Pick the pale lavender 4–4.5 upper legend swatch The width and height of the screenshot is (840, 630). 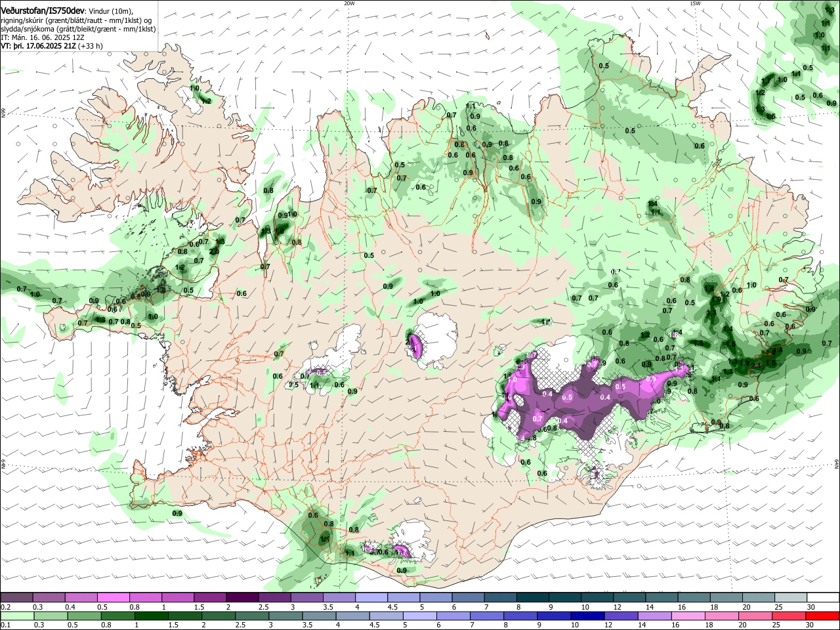coord(371,598)
